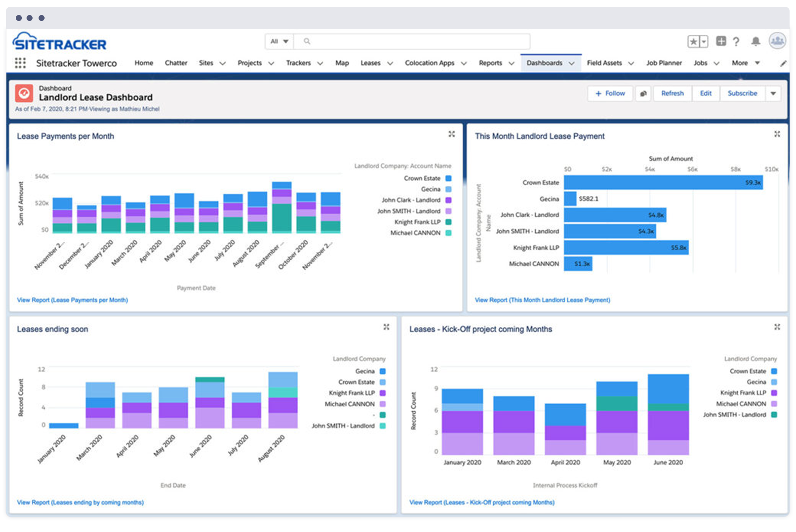This screenshot has width=796, height=532.
Task: Click the red Dashboard gauge icon
Action: coord(24,93)
